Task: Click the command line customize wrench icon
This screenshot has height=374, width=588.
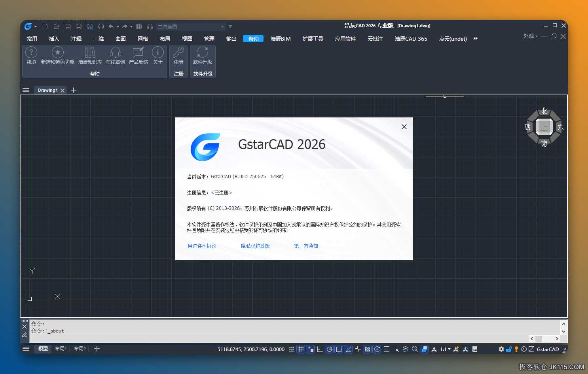Action: [25, 335]
